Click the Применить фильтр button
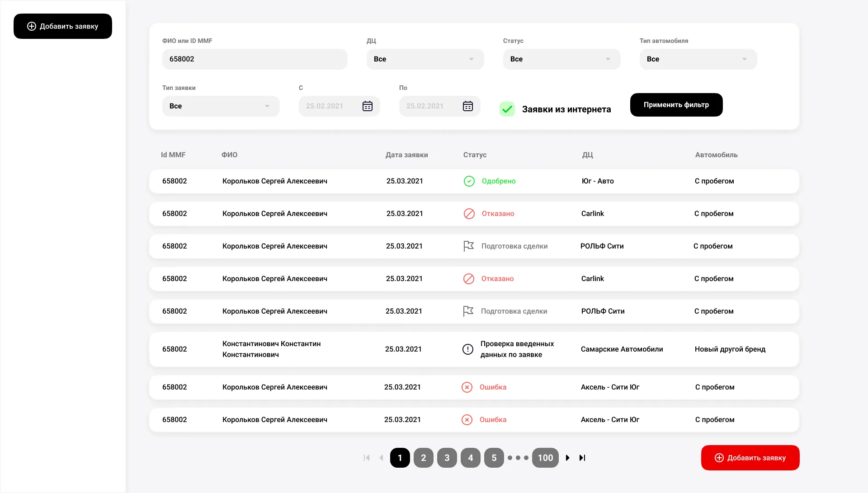The image size is (868, 493). pos(676,105)
